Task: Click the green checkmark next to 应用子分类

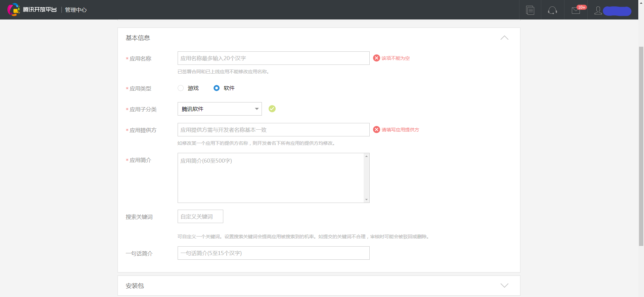Action: pyautogui.click(x=272, y=109)
